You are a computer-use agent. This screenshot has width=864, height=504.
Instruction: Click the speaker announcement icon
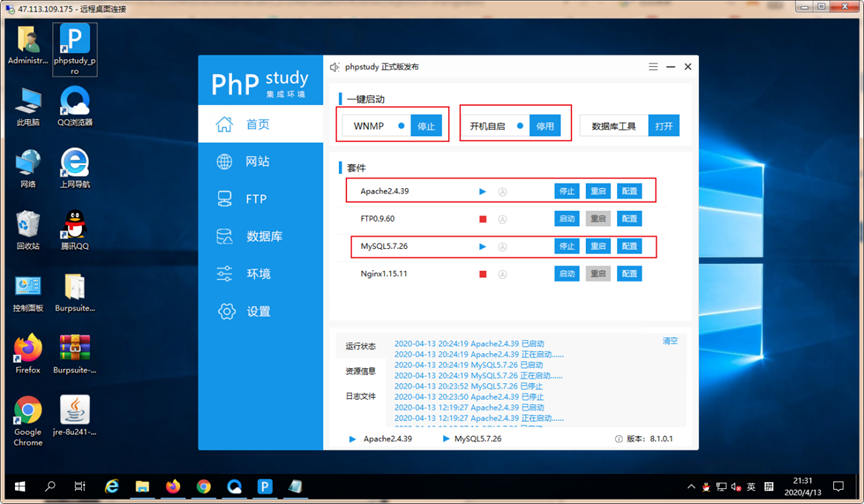(334, 67)
